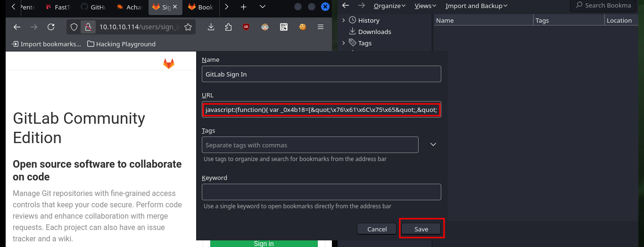Viewport: 644px width, 247px height.
Task: Open the Views menu in the Library
Action: click(426, 6)
